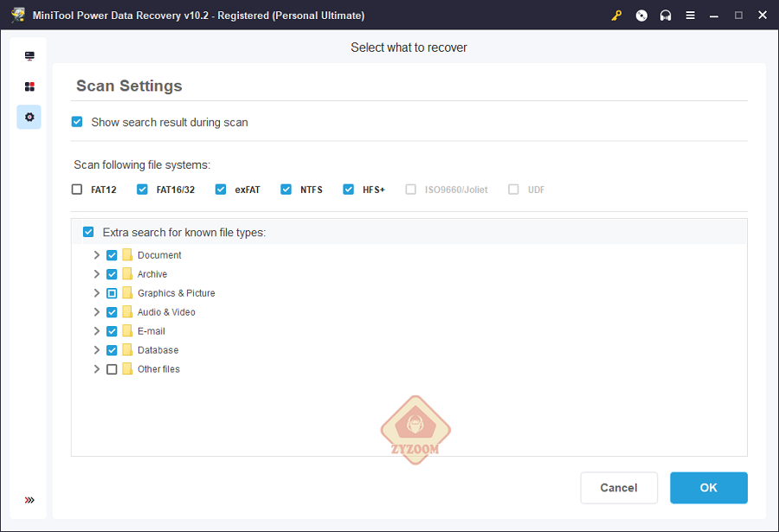Click the Document folder icon

tap(127, 255)
